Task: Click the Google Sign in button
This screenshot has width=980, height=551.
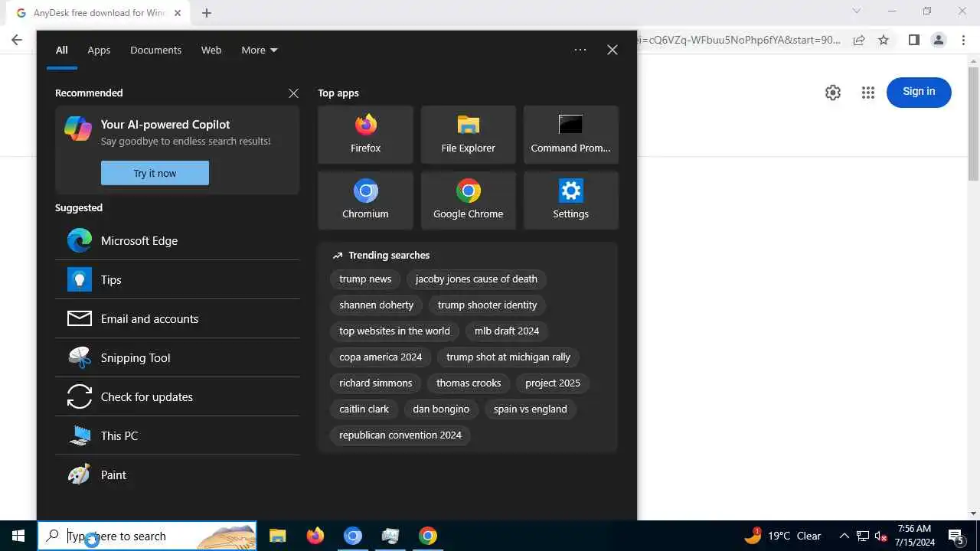Action: pyautogui.click(x=919, y=92)
